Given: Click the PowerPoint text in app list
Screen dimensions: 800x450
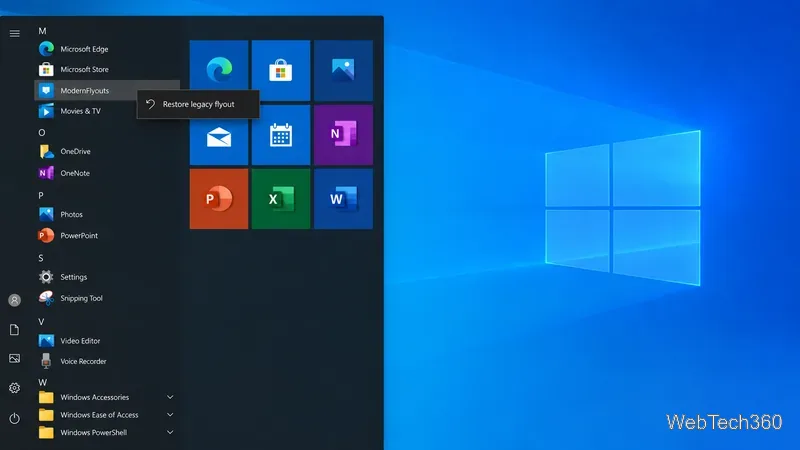Looking at the screenshot, I should pos(79,235).
